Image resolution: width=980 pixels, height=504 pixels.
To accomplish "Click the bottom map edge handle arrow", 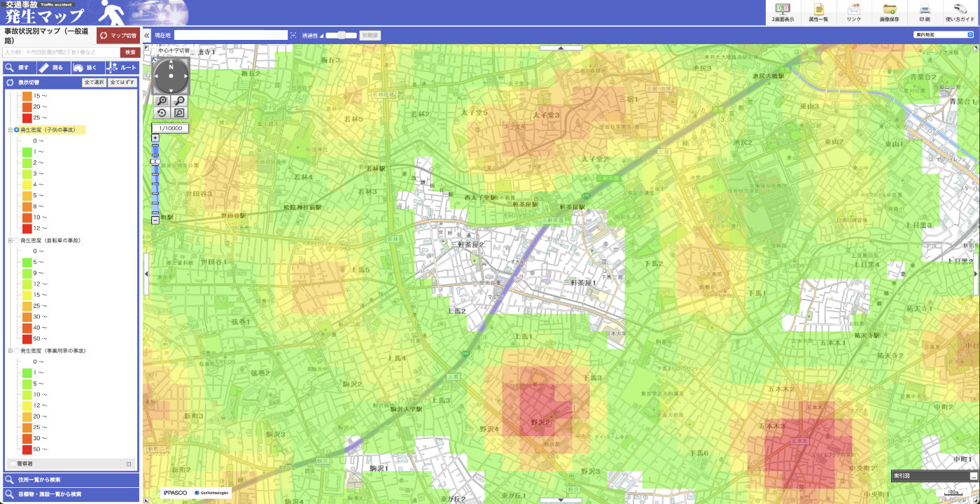I will 560,500.
